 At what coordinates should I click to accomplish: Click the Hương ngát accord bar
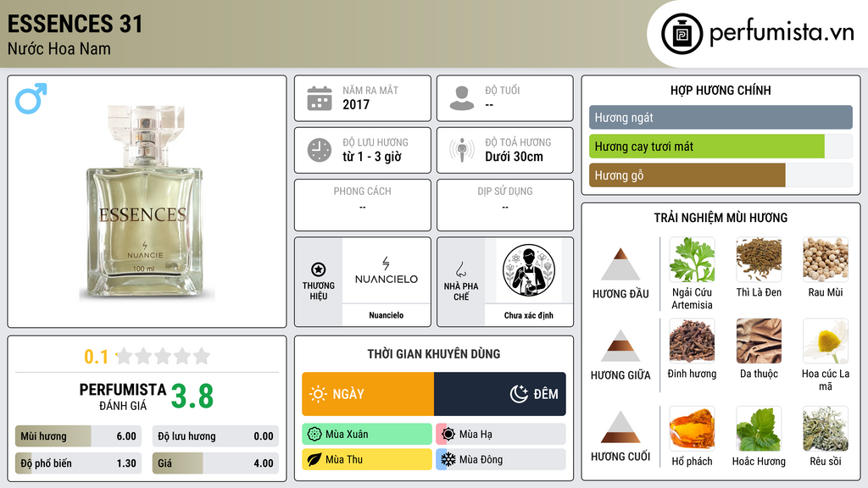coord(721,117)
